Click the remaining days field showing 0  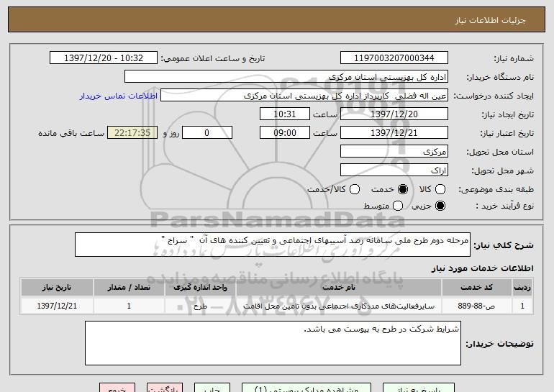point(207,133)
